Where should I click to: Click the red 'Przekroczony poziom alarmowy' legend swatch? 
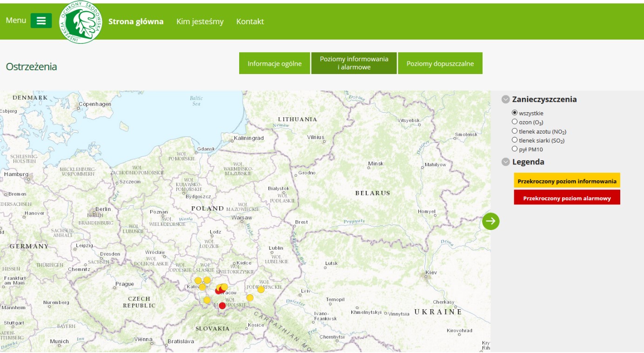click(567, 197)
